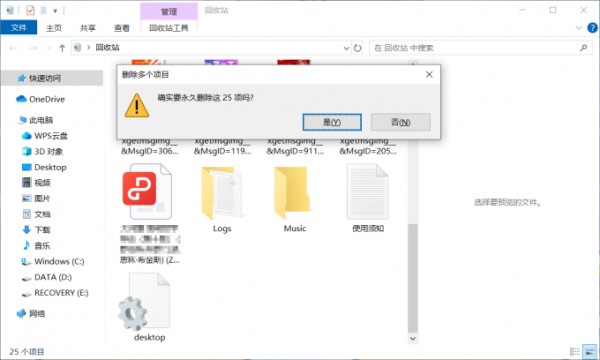
Task: Select the 管理 contextual tab
Action: click(169, 11)
